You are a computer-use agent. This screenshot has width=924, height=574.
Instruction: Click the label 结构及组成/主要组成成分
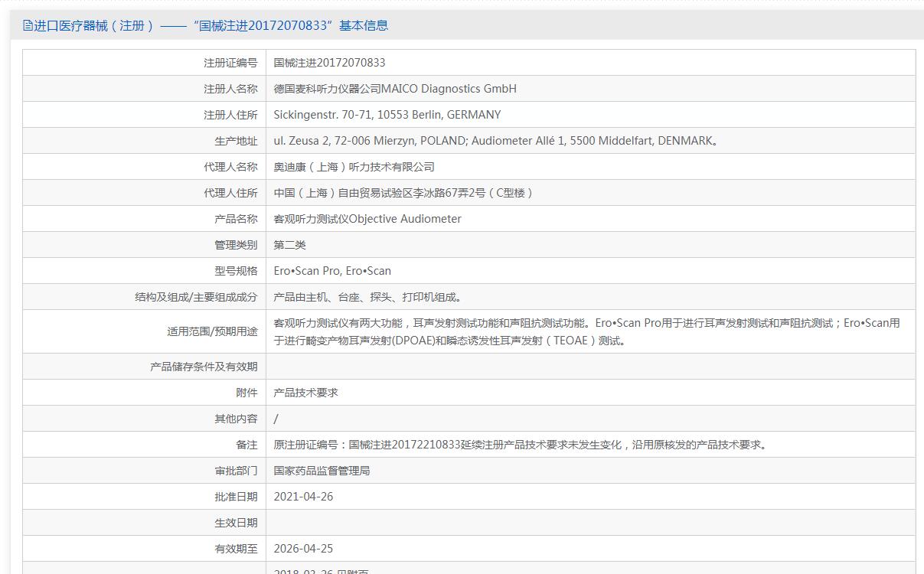[196, 297]
